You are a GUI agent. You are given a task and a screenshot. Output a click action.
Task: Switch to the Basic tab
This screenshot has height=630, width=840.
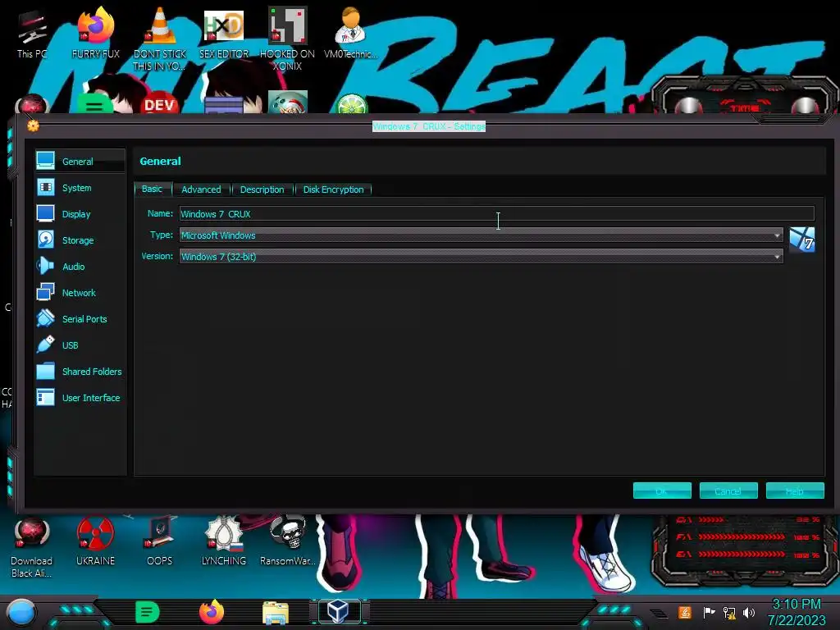[152, 189]
